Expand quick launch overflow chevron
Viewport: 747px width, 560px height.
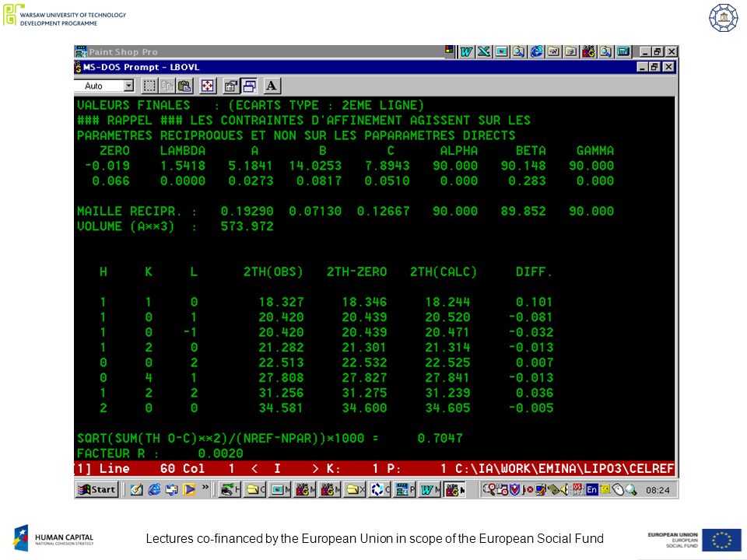pos(205,487)
